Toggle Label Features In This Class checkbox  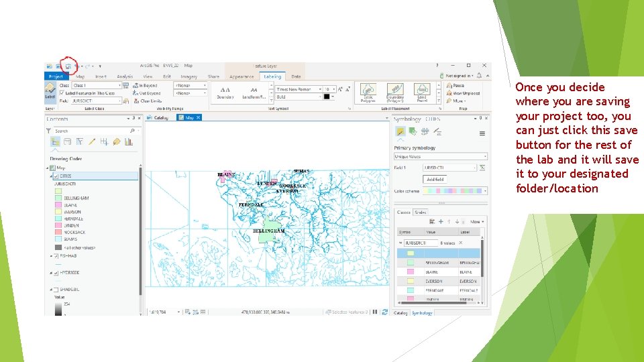click(62, 93)
